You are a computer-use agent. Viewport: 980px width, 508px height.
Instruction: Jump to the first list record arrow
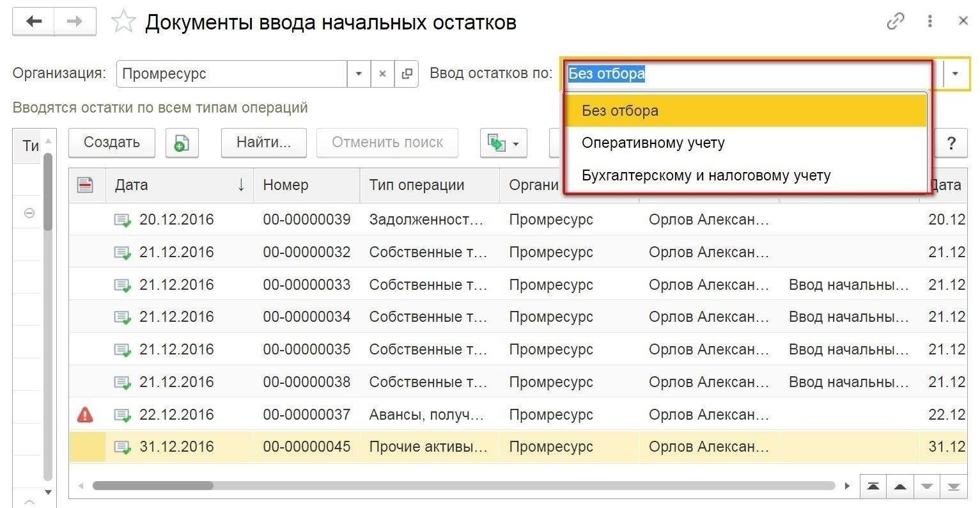(873, 486)
